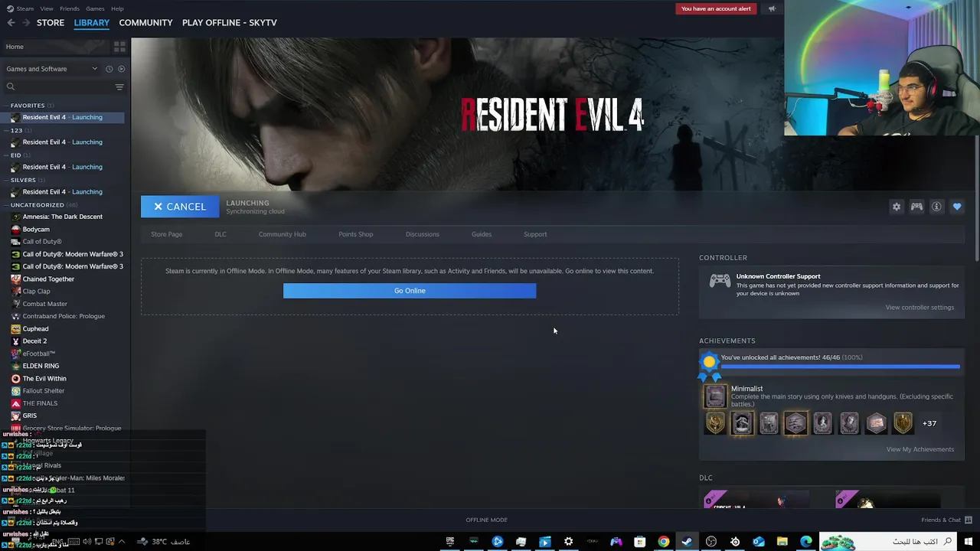Open the Games and Software dropdown
Image resolution: width=980 pixels, height=551 pixels.
click(52, 69)
